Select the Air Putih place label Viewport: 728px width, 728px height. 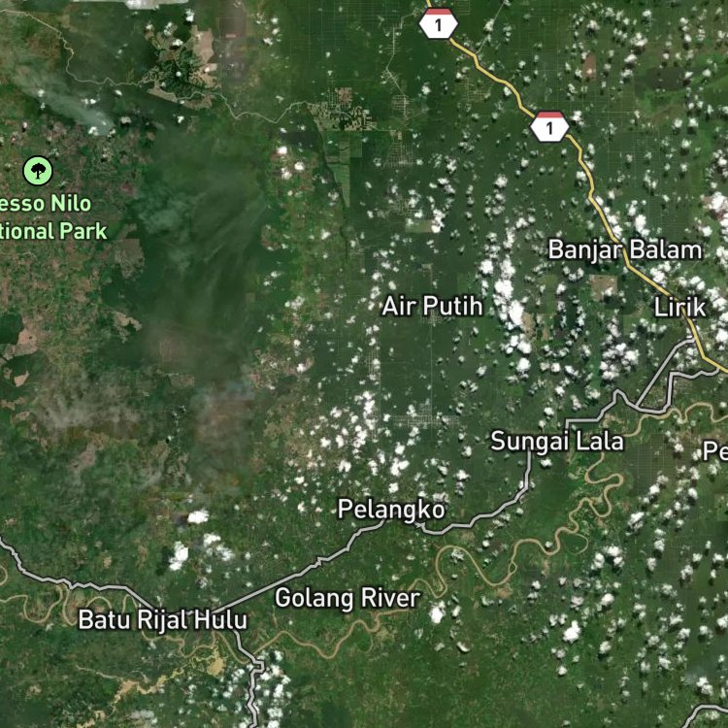(x=432, y=307)
